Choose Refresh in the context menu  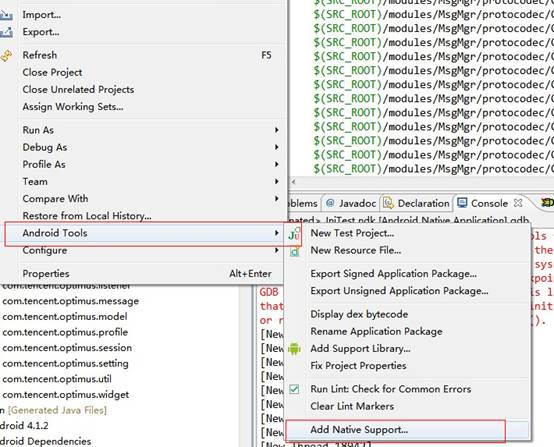143,55
